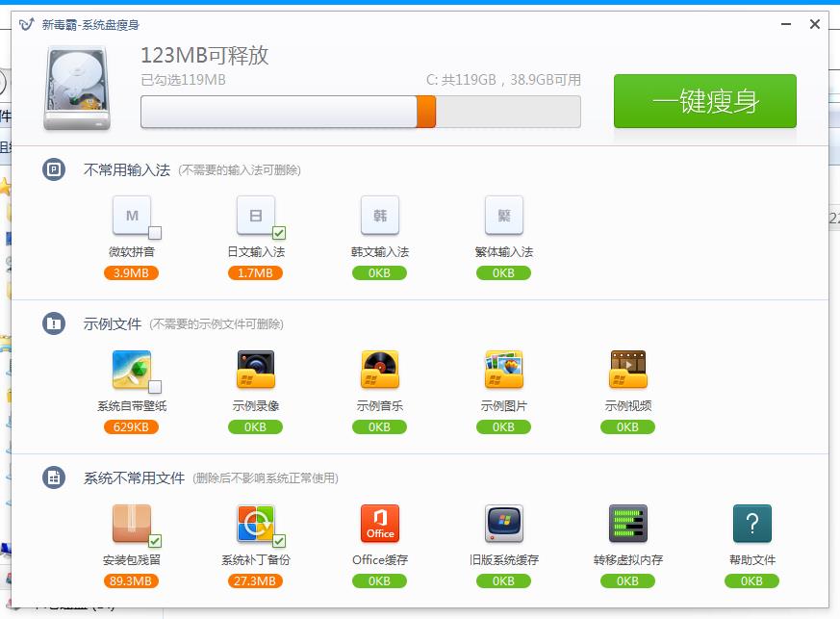Click the 安装包残留 label

(x=132, y=560)
